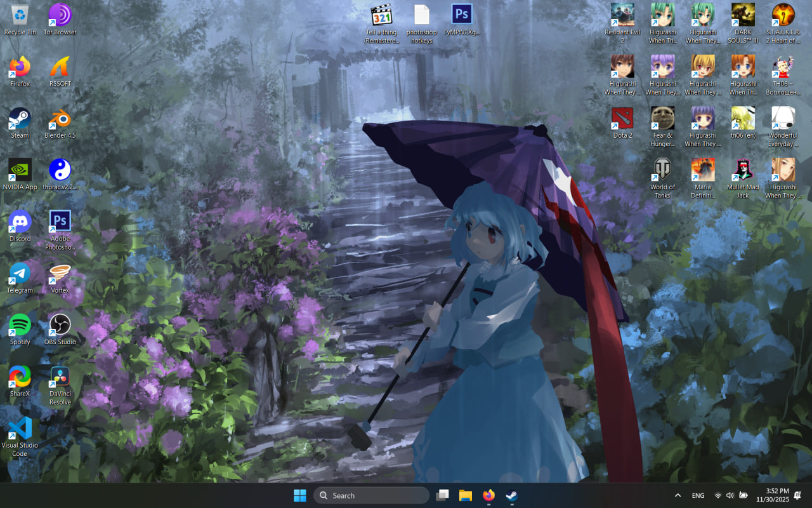Expand the hidden system tray icons
The width and height of the screenshot is (812, 508).
click(678, 495)
